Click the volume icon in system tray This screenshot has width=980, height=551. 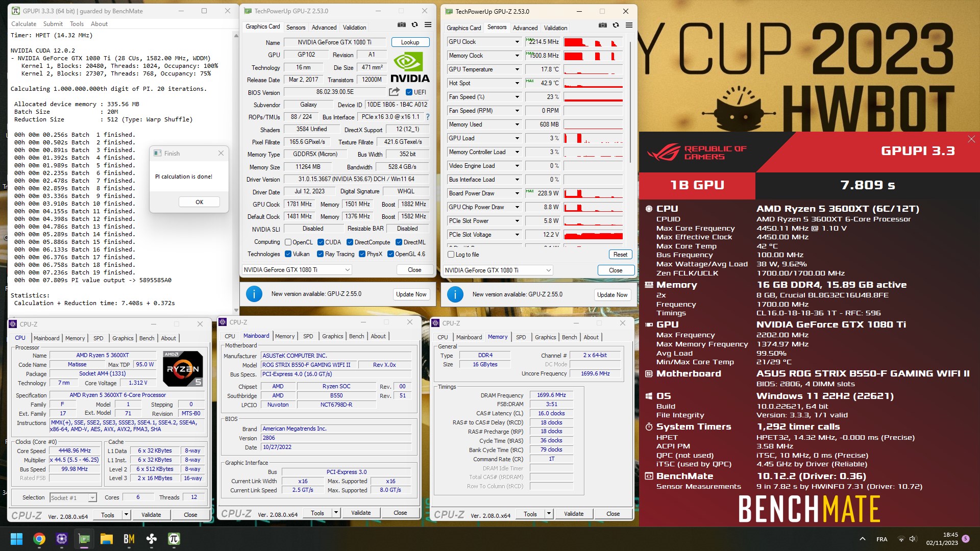[x=913, y=539]
